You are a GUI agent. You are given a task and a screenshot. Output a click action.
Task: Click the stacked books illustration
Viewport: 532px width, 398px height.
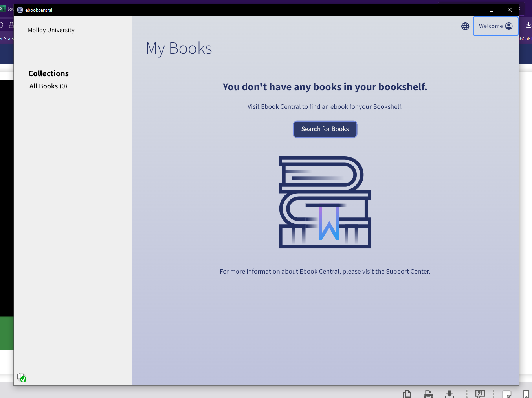tap(325, 202)
